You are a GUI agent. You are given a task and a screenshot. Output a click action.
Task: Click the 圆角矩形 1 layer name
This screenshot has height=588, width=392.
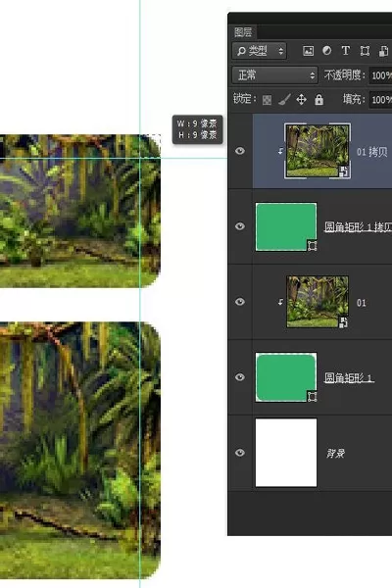tap(349, 377)
